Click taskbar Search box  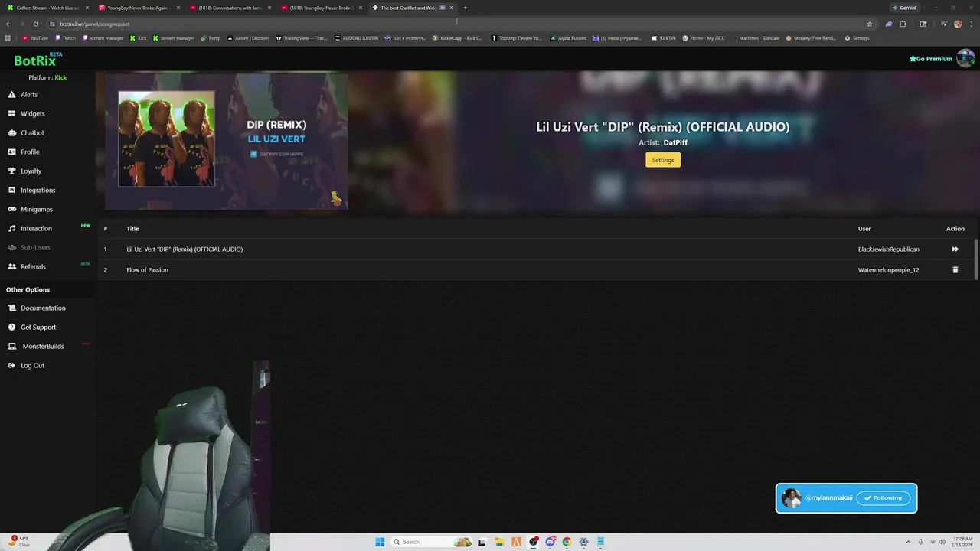pos(430,542)
